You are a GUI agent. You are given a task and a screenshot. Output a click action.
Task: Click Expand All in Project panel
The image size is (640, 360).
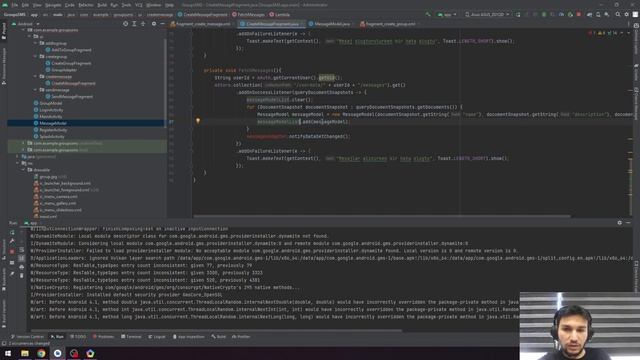click(134, 24)
